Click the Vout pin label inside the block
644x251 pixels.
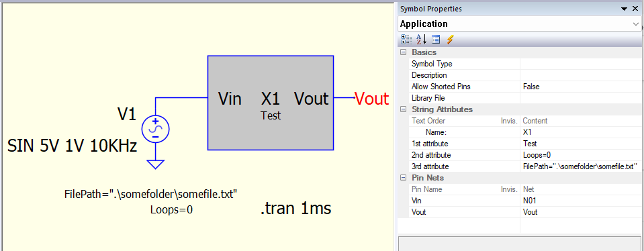point(312,99)
